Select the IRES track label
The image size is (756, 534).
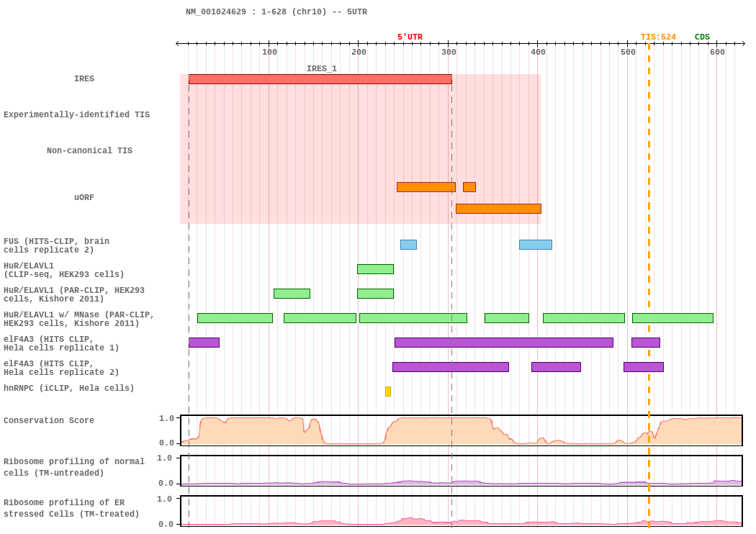click(x=84, y=78)
